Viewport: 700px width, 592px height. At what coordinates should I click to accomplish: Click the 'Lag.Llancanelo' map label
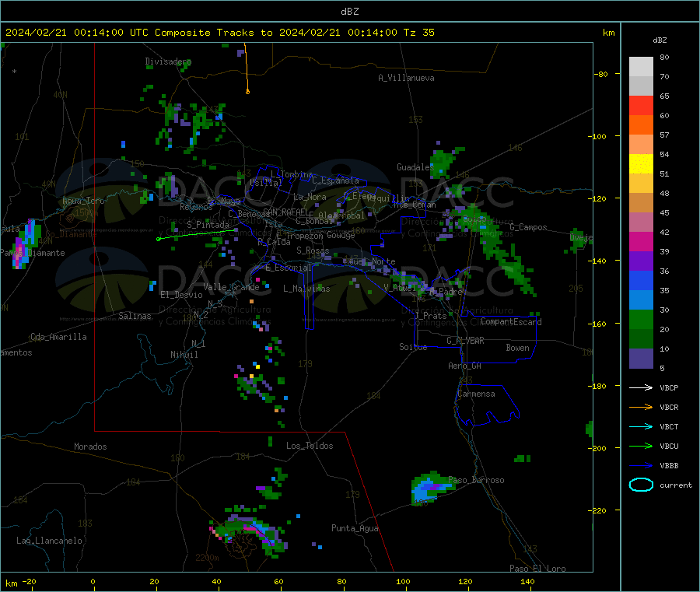49,541
